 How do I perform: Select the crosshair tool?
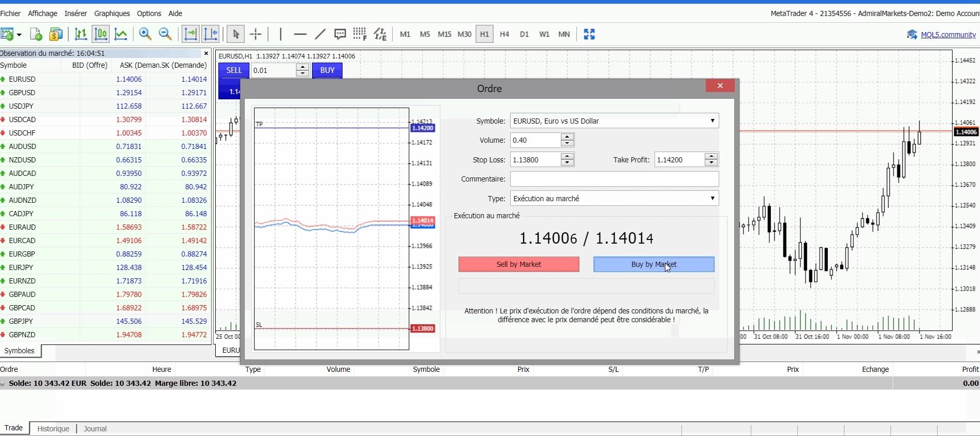tap(256, 35)
